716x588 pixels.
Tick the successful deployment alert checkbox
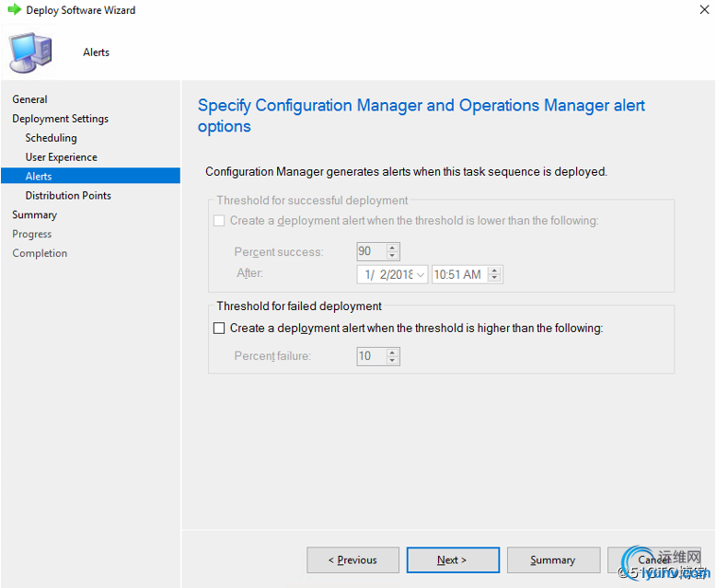tap(219, 221)
